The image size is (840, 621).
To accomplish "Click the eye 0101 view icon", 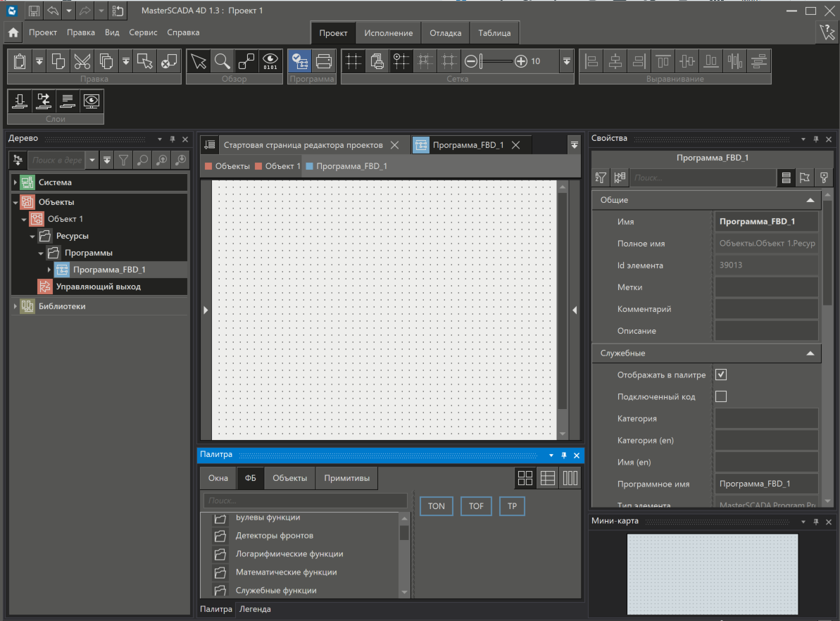I will pyautogui.click(x=270, y=61).
